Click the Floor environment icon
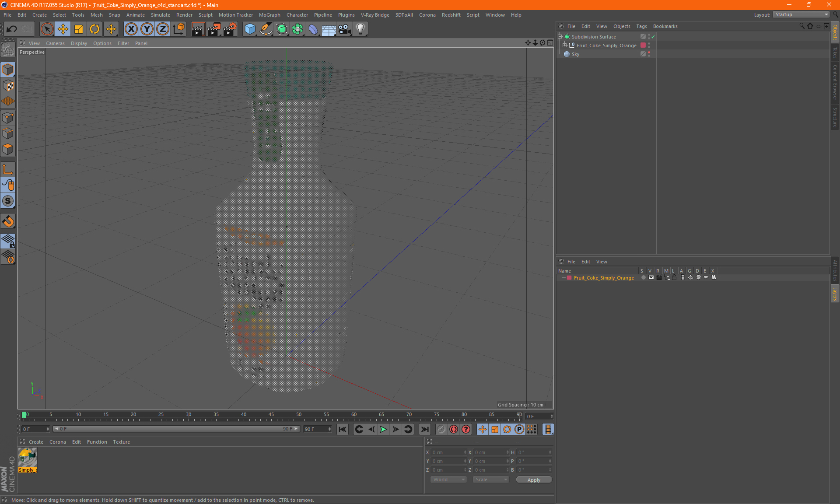 click(x=329, y=29)
